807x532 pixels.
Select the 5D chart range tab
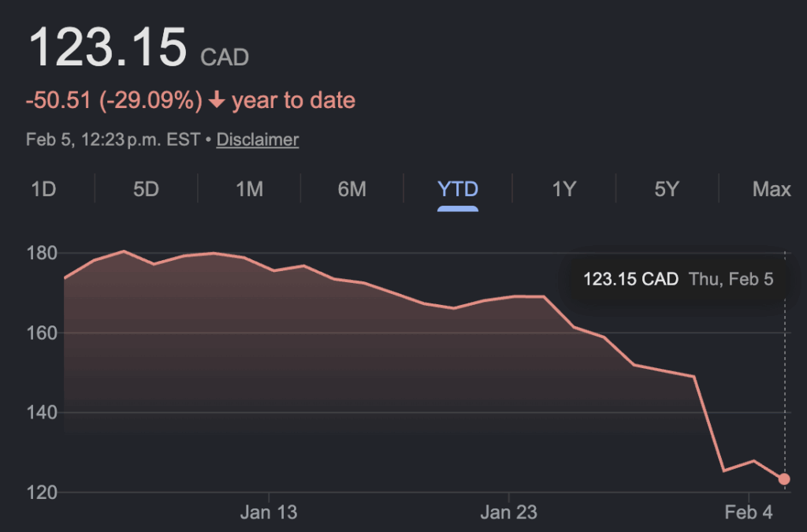click(x=146, y=189)
